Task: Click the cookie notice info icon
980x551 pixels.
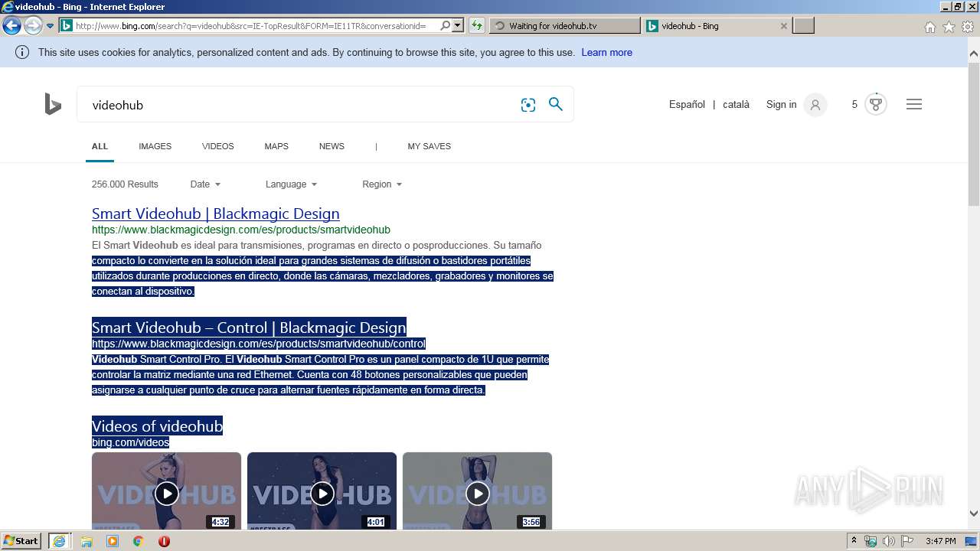Action: 22,53
